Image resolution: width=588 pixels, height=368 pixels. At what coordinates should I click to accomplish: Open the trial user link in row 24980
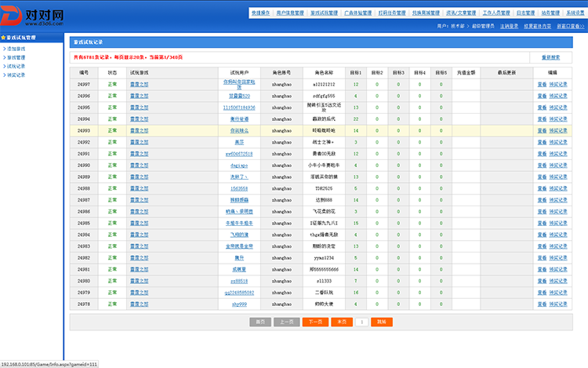coord(239,281)
